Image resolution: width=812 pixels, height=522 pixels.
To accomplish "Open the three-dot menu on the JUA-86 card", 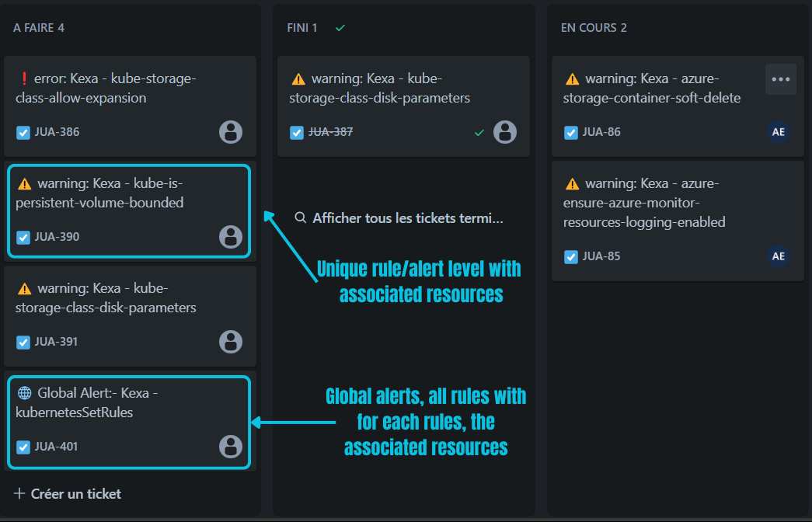I will pos(780,79).
